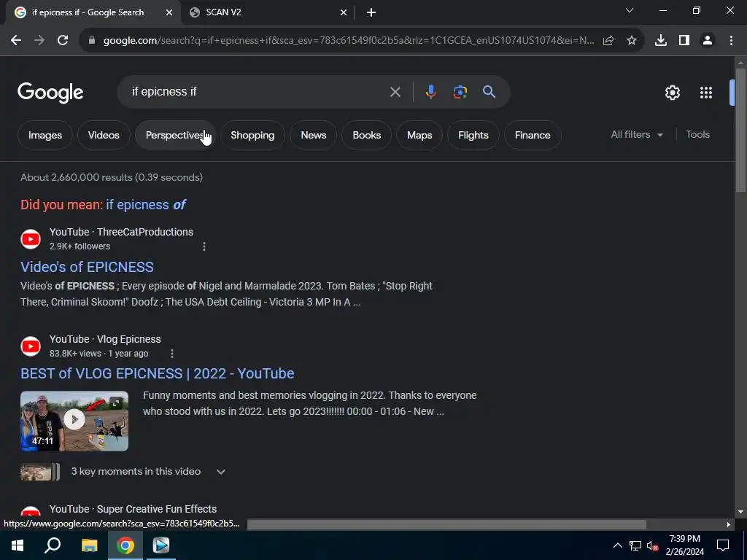Select the Perspectives filter
The image size is (747, 560).
point(175,135)
